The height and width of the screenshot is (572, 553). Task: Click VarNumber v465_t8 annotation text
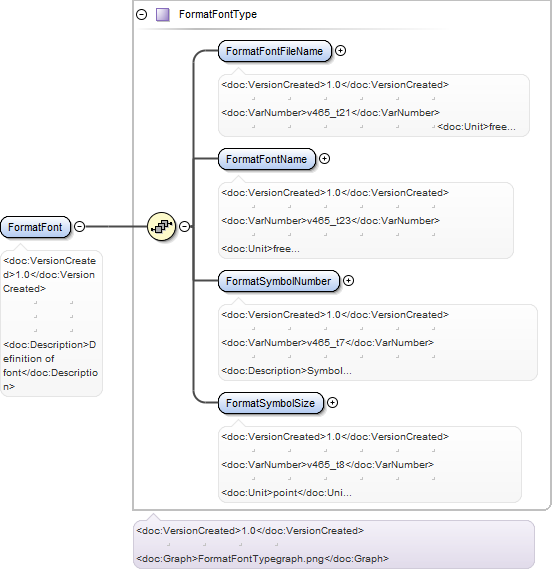pos(328,465)
